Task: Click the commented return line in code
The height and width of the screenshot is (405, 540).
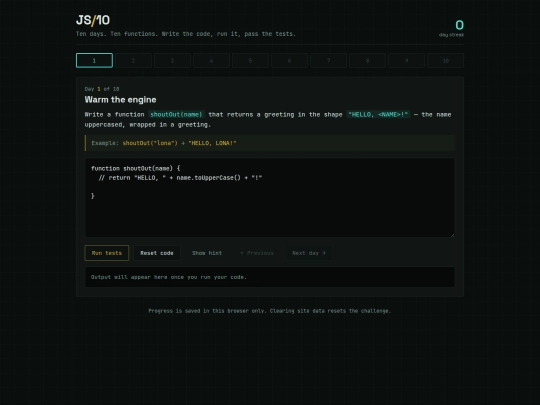Action: tap(180, 178)
